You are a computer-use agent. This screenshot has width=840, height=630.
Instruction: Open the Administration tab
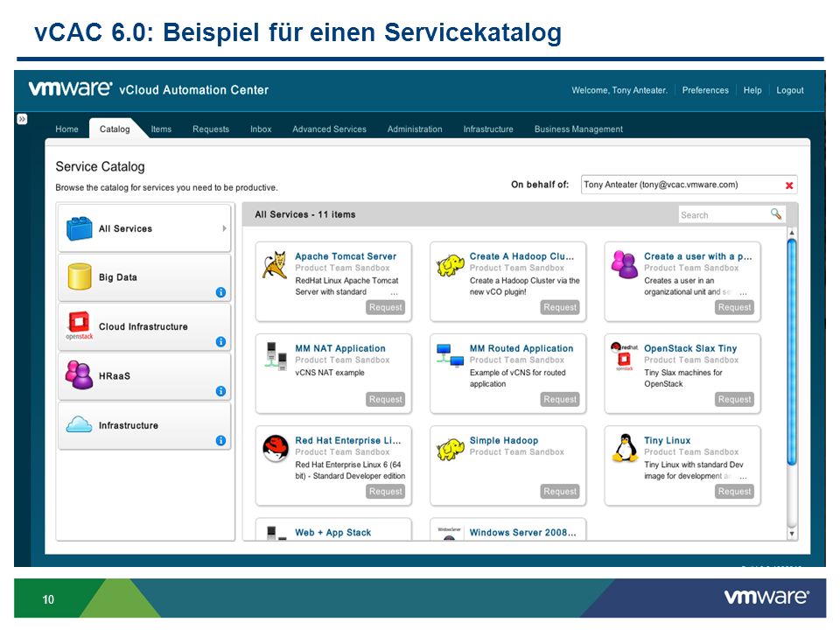pos(415,129)
